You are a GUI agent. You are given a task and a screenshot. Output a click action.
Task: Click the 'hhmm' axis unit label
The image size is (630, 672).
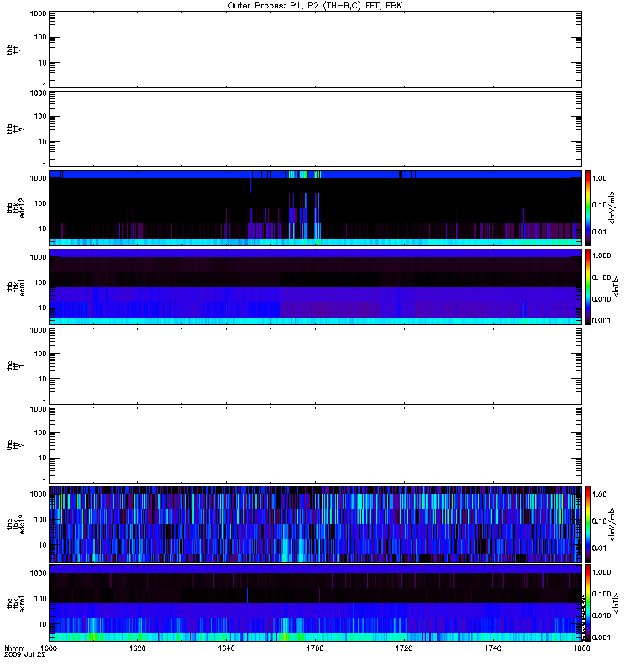14,648
